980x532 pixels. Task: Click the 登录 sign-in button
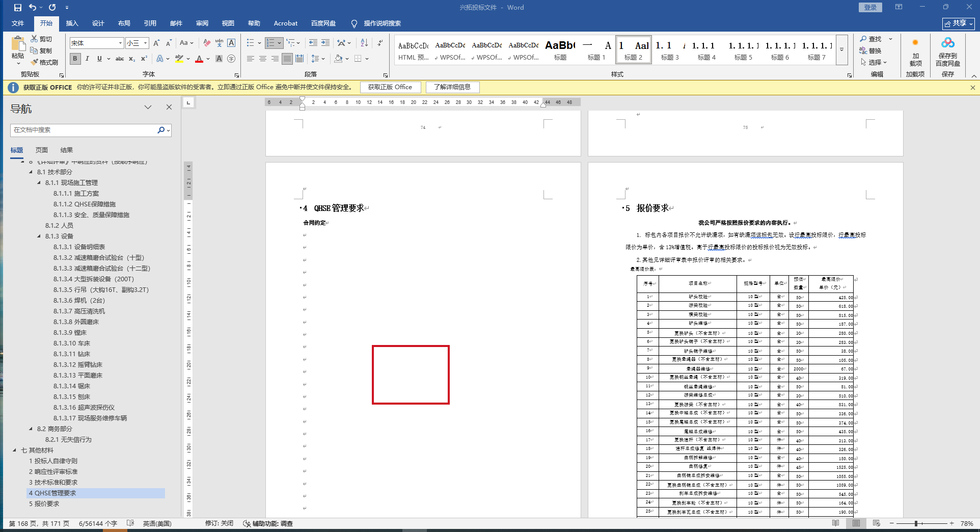pyautogui.click(x=870, y=8)
